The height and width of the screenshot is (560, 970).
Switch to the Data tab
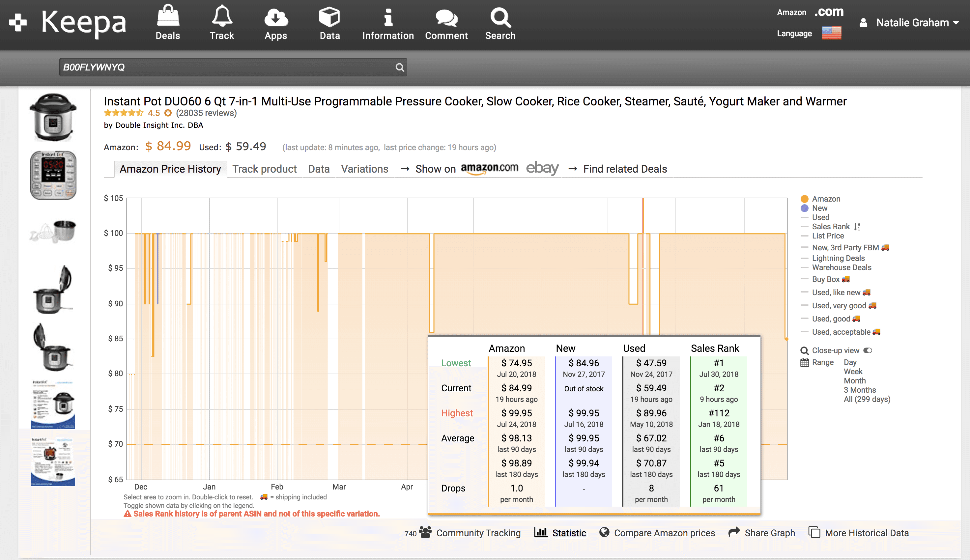[319, 169]
